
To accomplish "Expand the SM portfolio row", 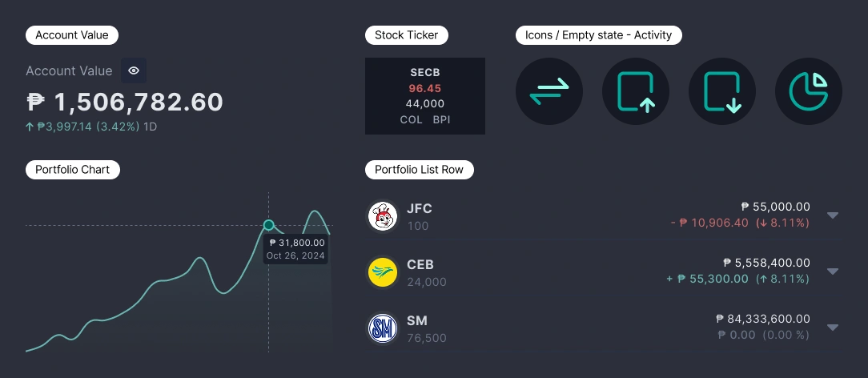I will (x=833, y=328).
